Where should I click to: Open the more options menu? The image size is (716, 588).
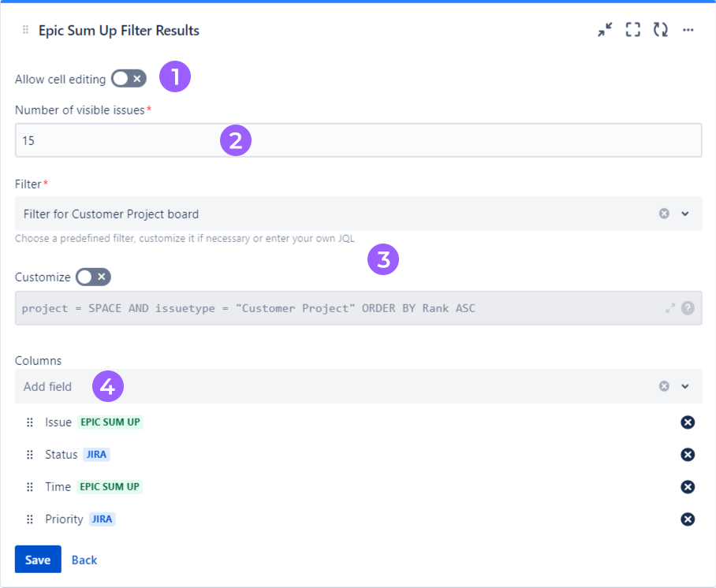point(688,29)
